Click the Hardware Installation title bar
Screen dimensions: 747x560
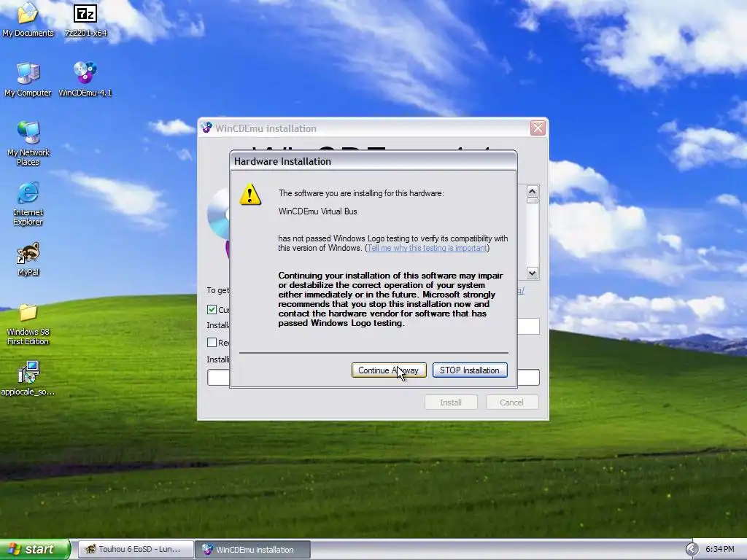coord(373,161)
